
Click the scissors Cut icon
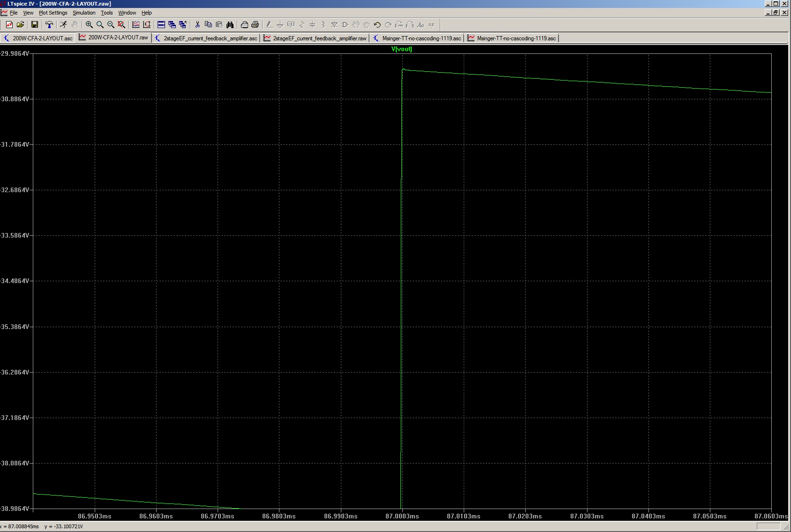point(197,25)
